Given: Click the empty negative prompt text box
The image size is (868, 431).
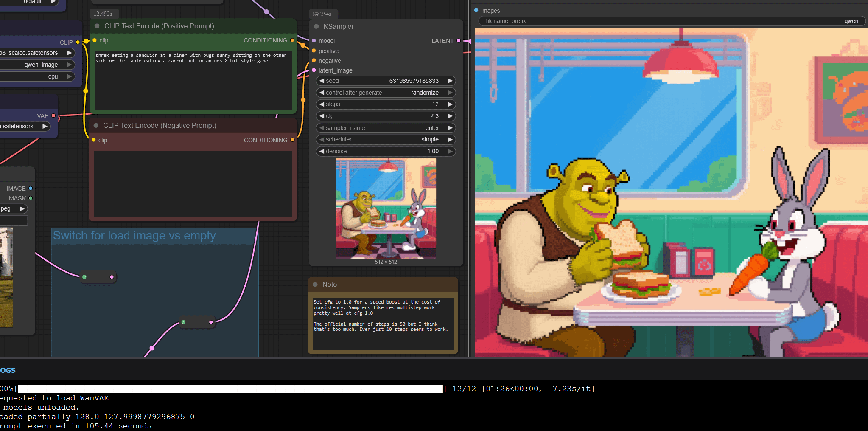Looking at the screenshot, I should (x=193, y=183).
